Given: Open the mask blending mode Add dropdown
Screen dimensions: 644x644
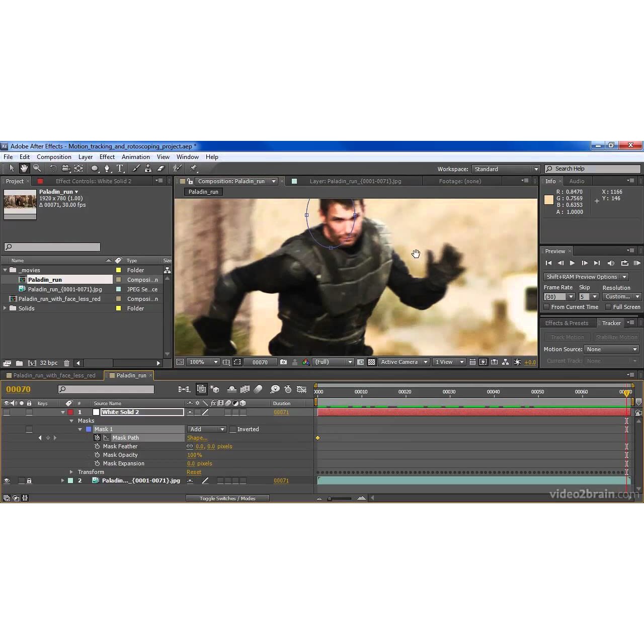Looking at the screenshot, I should (x=206, y=429).
